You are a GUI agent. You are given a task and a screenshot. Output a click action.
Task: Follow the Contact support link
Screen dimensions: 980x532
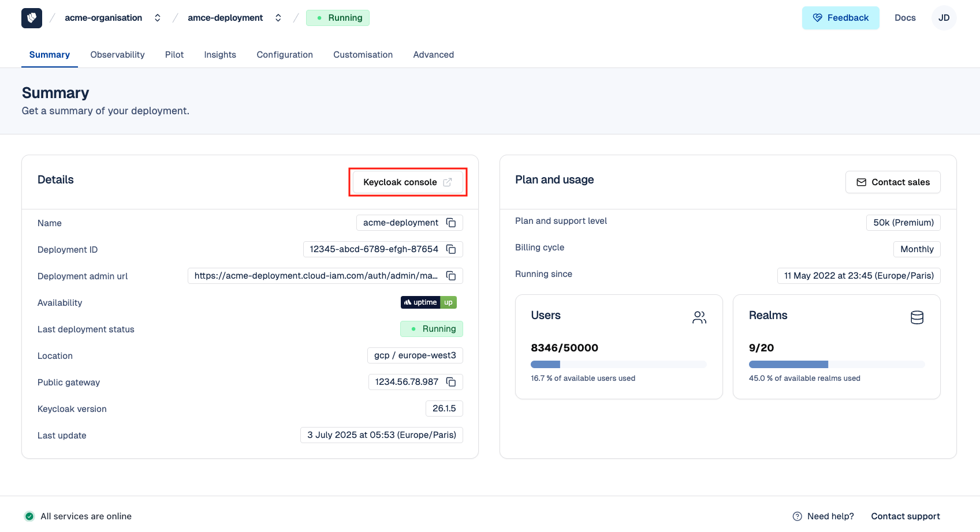[x=905, y=516]
